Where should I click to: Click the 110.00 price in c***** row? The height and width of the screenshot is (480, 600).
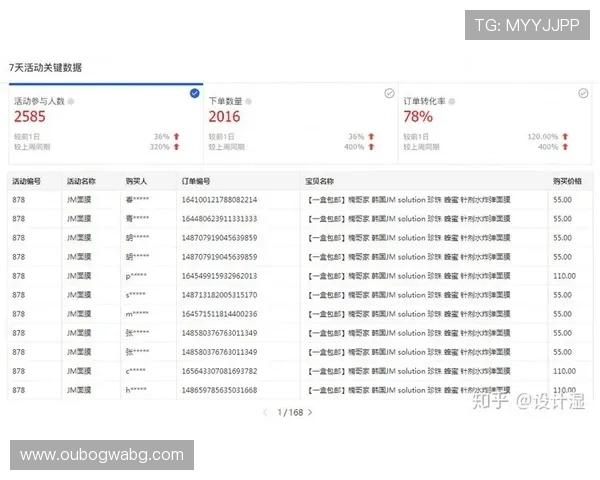pos(564,371)
